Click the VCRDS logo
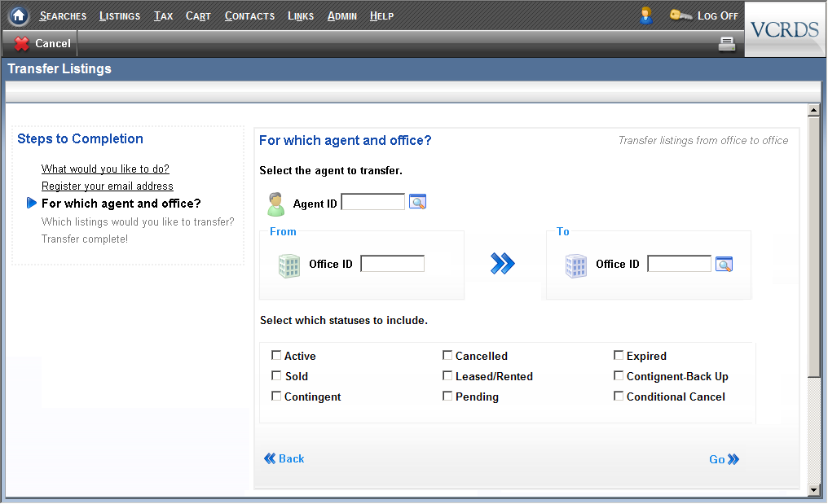Screen dimensions: 828x504 pos(784,29)
